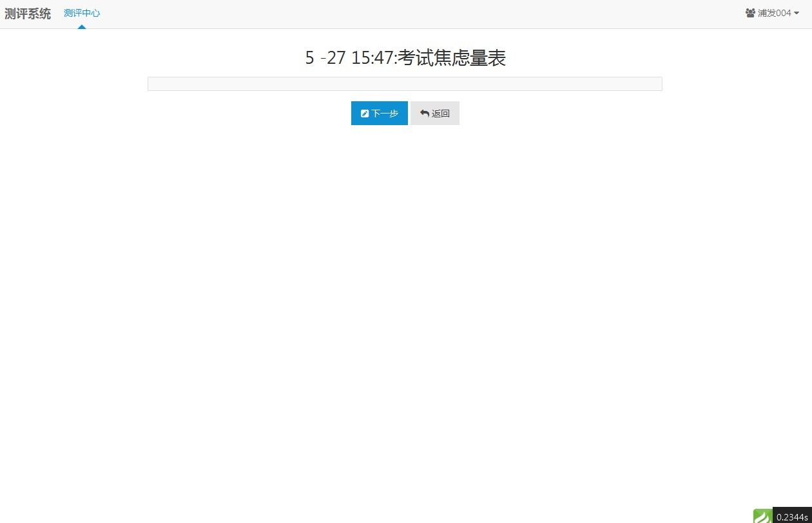The height and width of the screenshot is (523, 812).
Task: Click the 考试焦虑量表 heading text
Action: click(x=452, y=58)
